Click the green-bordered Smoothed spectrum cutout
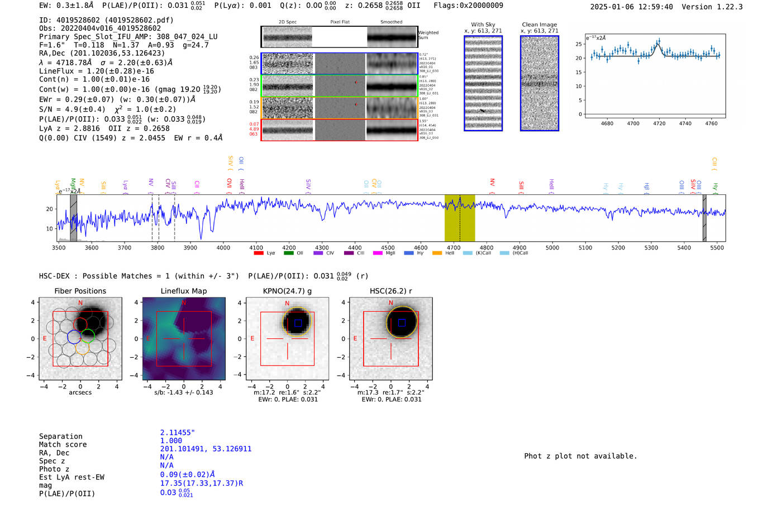 392,86
